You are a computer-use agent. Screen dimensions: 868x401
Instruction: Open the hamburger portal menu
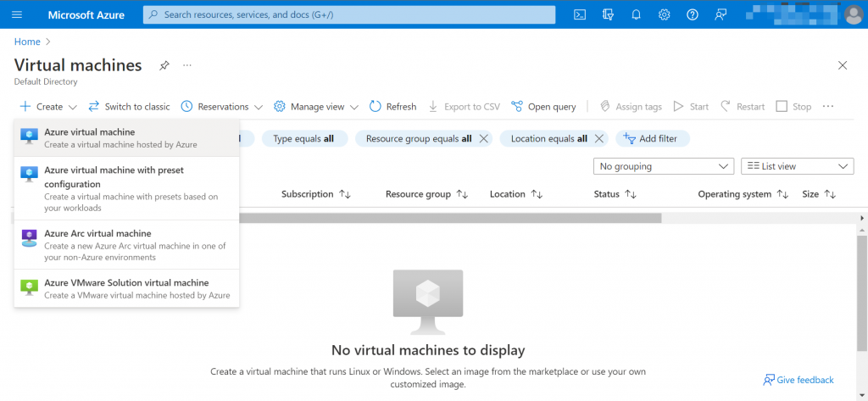point(17,15)
